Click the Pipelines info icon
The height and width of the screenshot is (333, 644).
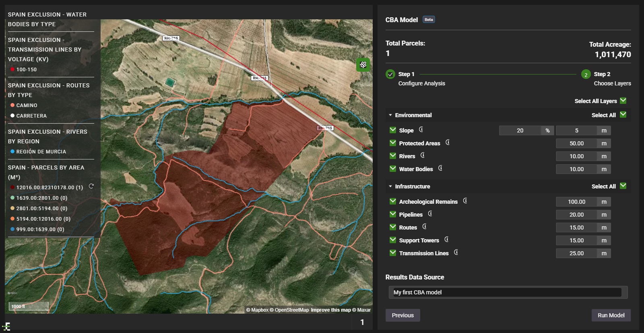click(x=430, y=214)
